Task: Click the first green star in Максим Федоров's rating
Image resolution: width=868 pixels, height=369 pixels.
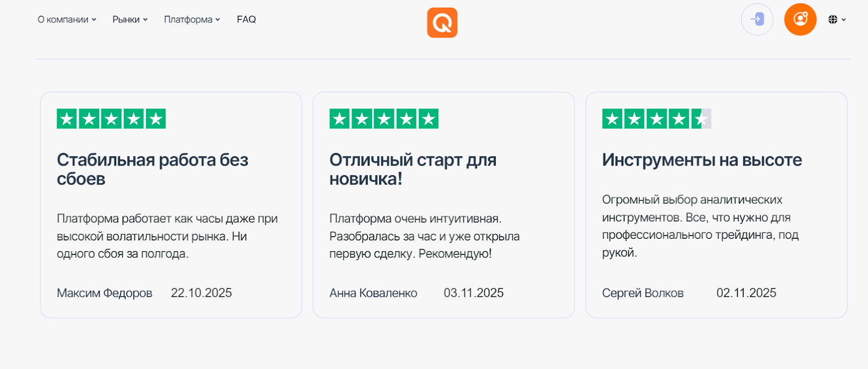Action: pyautogui.click(x=65, y=118)
